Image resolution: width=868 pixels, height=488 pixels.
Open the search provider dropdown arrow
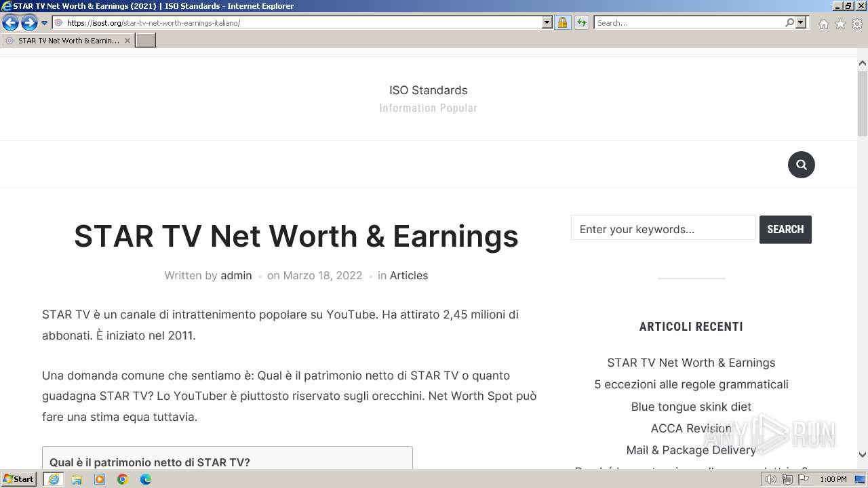[x=801, y=23]
